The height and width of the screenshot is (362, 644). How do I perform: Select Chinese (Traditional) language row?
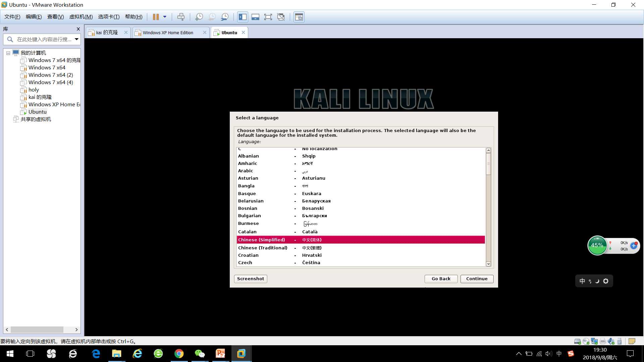pyautogui.click(x=361, y=248)
